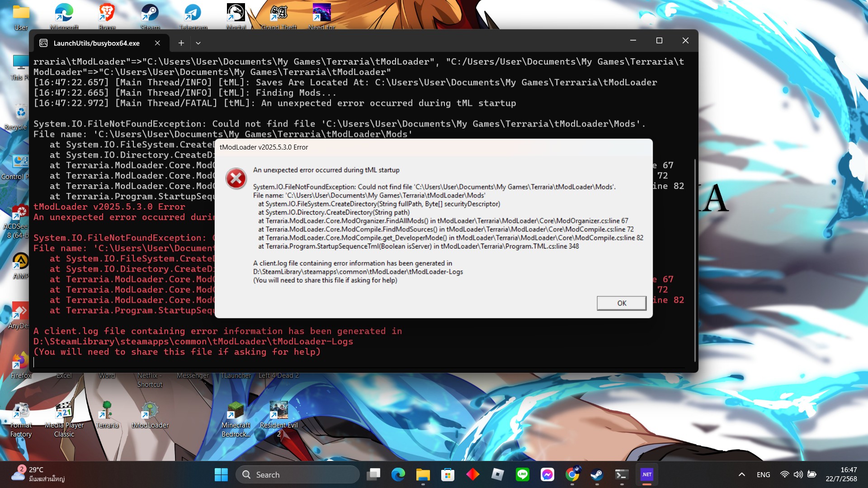The height and width of the screenshot is (488, 868).
Task: Open the battery tray icon
Action: (812, 474)
